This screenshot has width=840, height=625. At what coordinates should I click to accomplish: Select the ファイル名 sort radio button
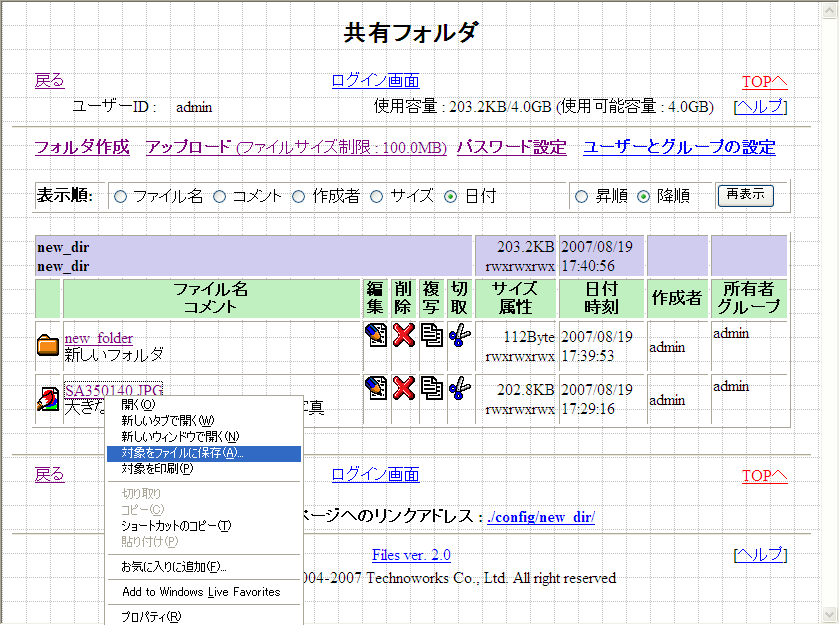[x=121, y=197]
